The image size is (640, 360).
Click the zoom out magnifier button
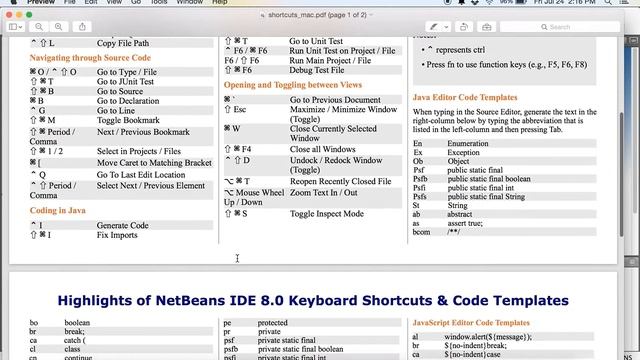tap(39, 27)
